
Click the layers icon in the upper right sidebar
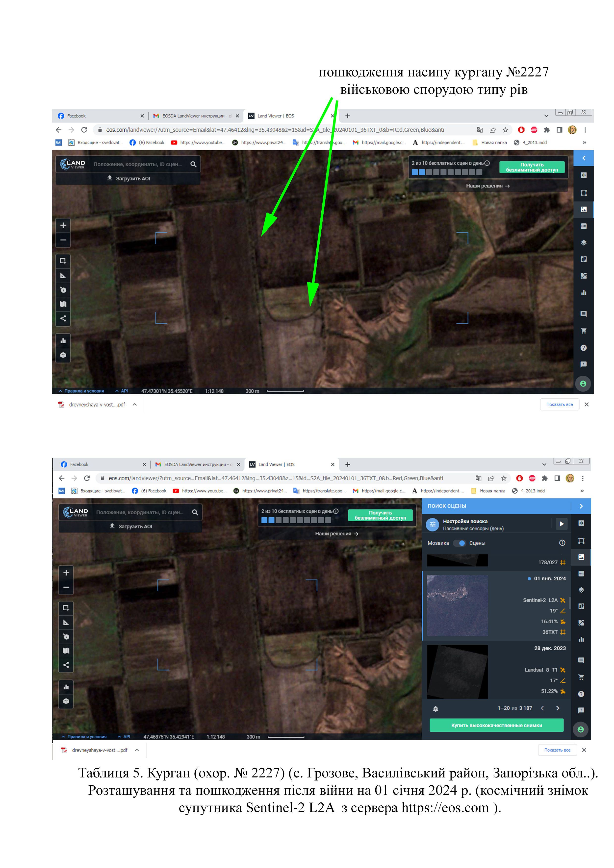(x=583, y=243)
